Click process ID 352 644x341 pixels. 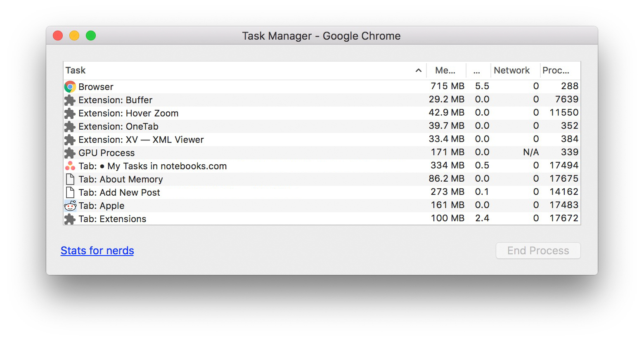click(570, 126)
